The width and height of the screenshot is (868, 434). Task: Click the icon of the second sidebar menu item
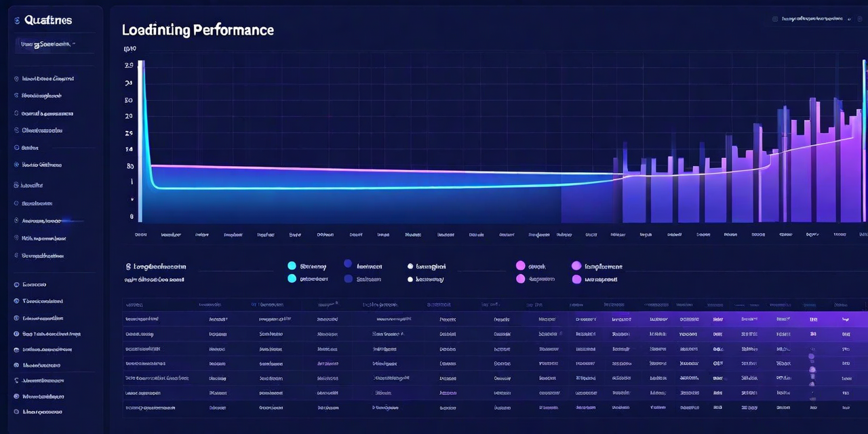tap(16, 96)
